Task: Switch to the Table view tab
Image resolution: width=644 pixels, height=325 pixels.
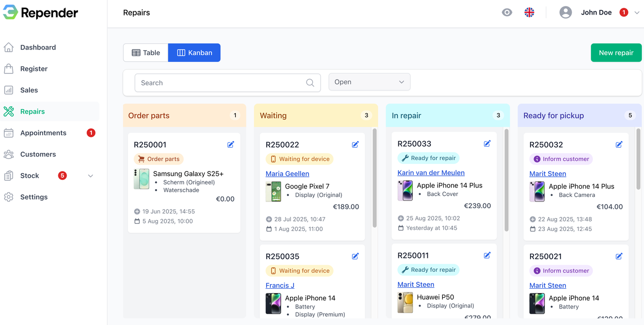Action: [x=145, y=52]
